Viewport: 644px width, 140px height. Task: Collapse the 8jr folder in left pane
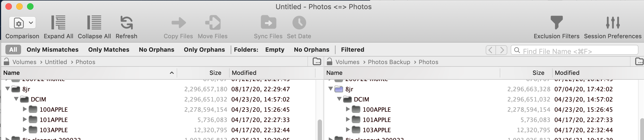tap(8, 89)
